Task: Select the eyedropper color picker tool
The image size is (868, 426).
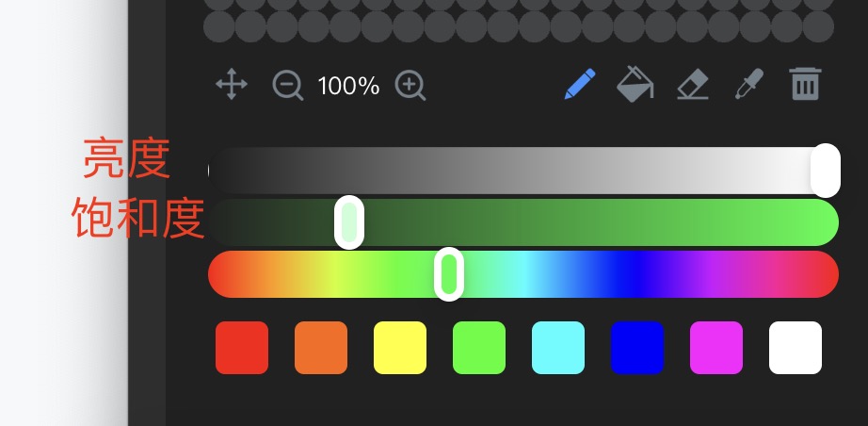Action: (x=749, y=84)
